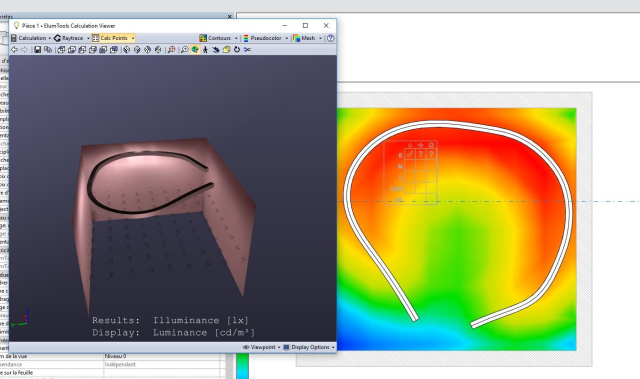Toggle the highlighted orbit globe tool
This screenshot has height=379, width=640.
pos(195,49)
